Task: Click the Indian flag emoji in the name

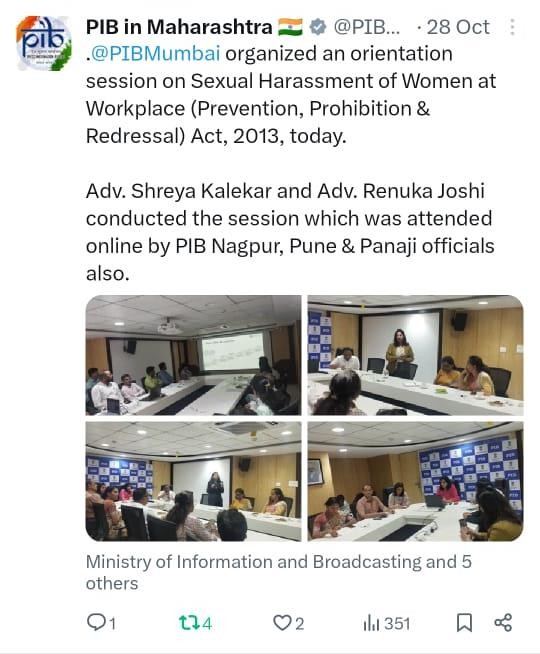Action: [x=290, y=28]
